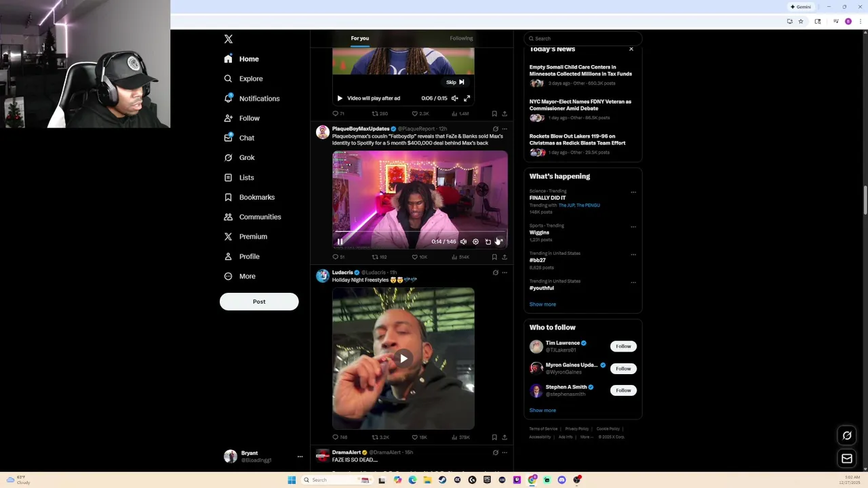868x488 pixels.
Task: Bookmark this page with star icon
Action: point(801,22)
